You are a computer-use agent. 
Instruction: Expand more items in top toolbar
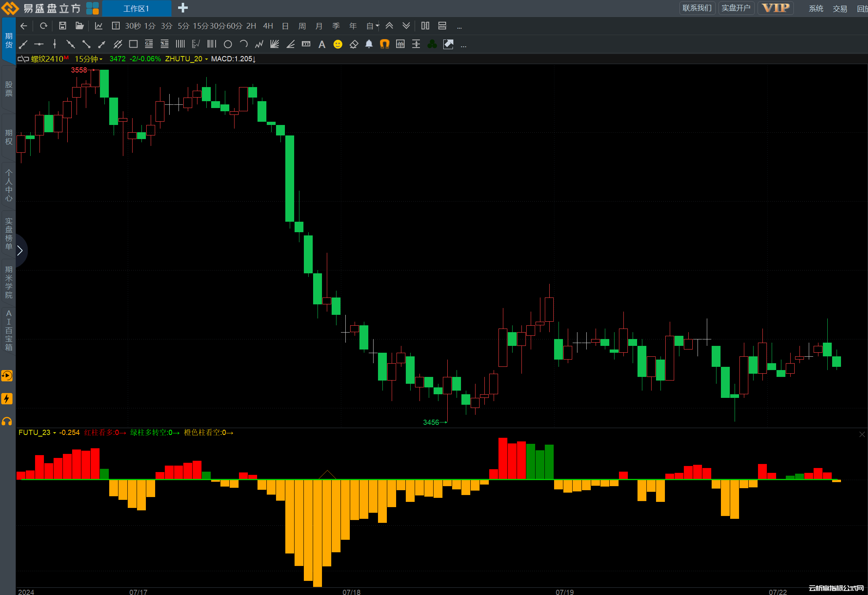459,27
